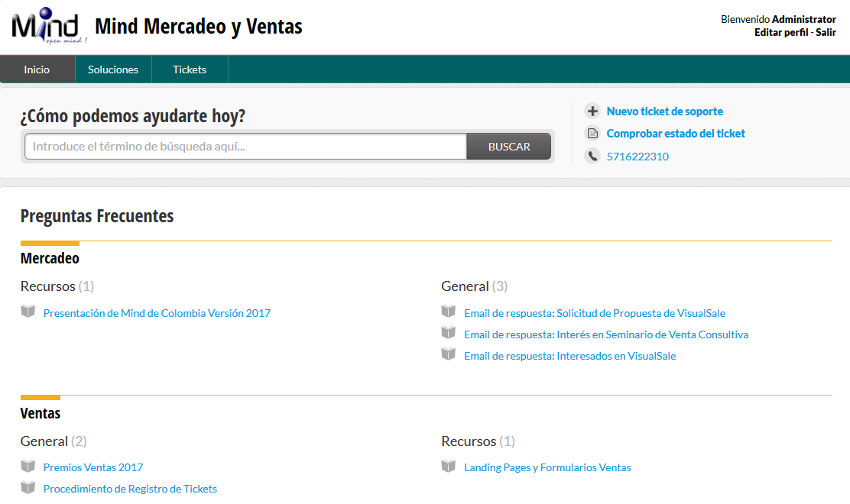Open Premios Ventas 2017 article
850x504 pixels.
point(93,467)
